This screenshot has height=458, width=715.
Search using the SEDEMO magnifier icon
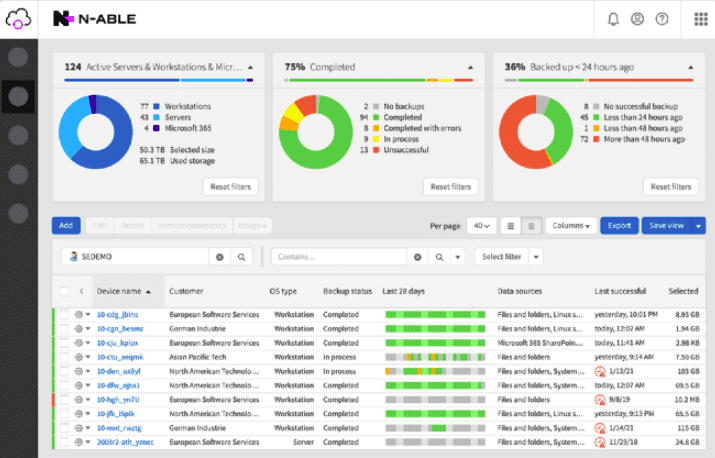point(242,257)
